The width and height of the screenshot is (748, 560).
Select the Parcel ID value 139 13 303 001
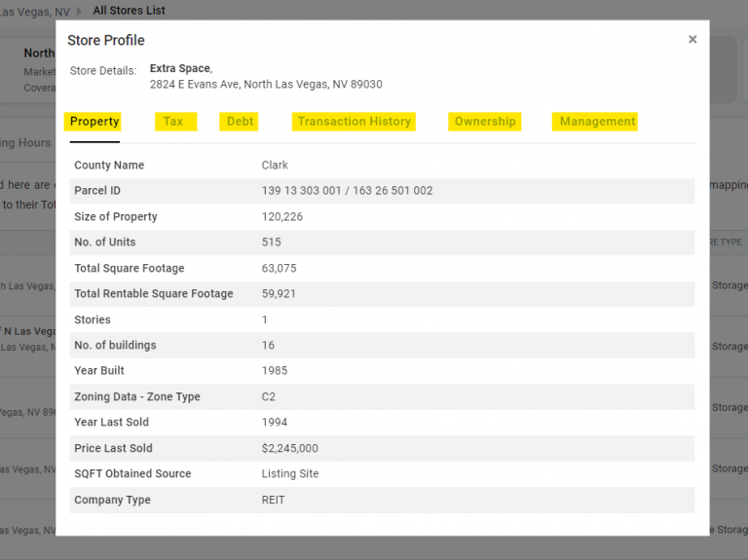pos(302,191)
